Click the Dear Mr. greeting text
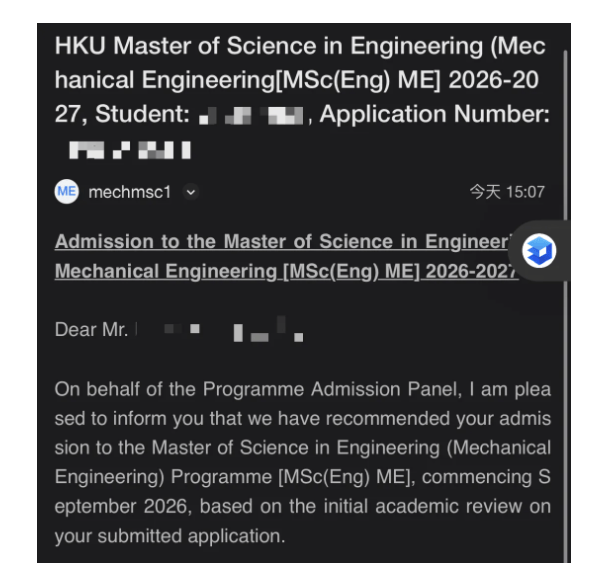Image resolution: width=607 pixels, height=577 pixels. (91, 330)
